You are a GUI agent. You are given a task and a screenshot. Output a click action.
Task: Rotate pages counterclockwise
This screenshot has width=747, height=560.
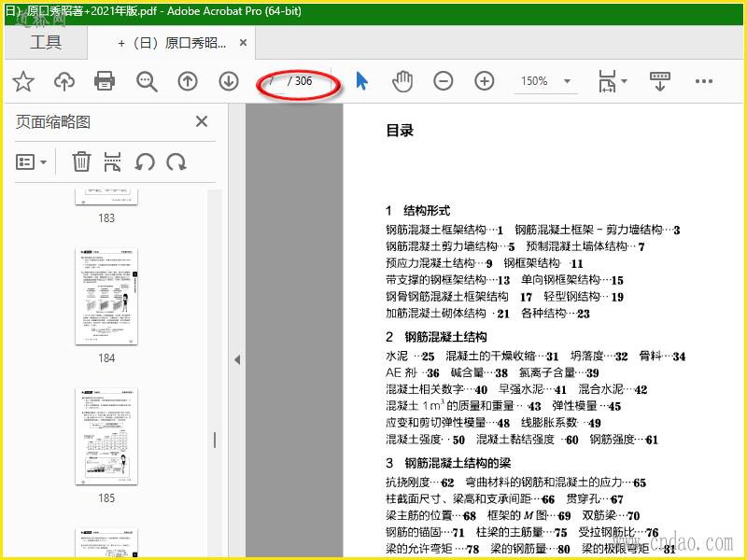pyautogui.click(x=145, y=162)
